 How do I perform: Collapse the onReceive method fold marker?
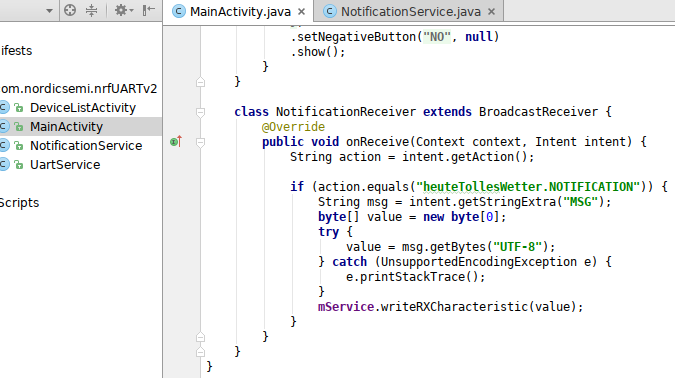[200, 142]
